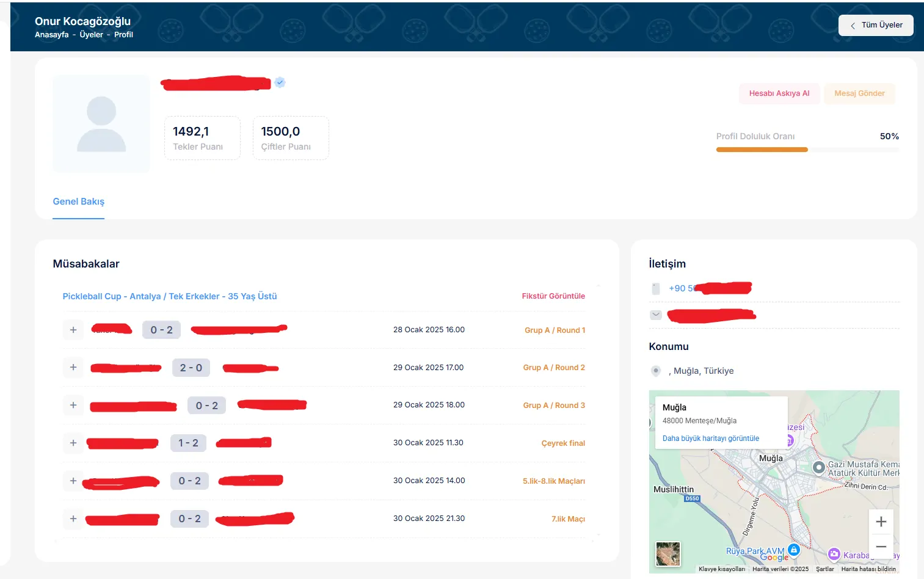
Task: Go back using Tüm Üyeler button
Action: pyautogui.click(x=875, y=25)
